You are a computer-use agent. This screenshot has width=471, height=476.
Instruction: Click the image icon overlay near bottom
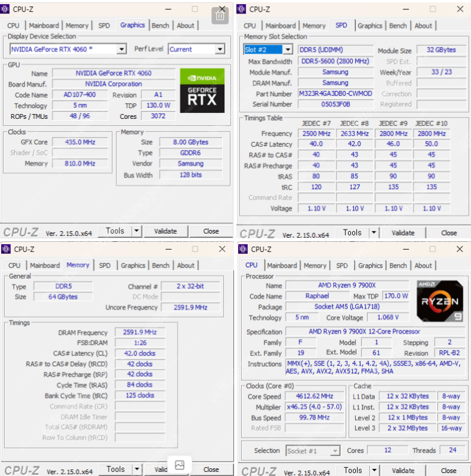[x=179, y=465]
